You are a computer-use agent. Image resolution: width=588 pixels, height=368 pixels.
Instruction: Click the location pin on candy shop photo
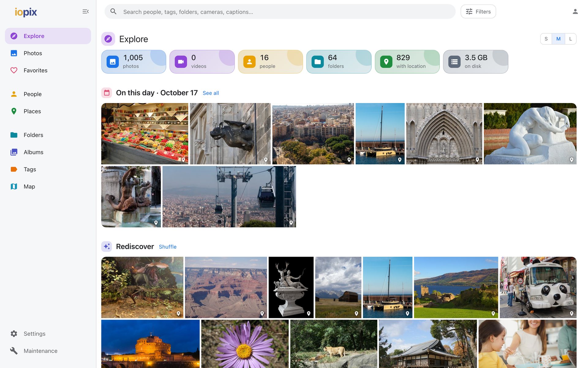[x=183, y=160]
